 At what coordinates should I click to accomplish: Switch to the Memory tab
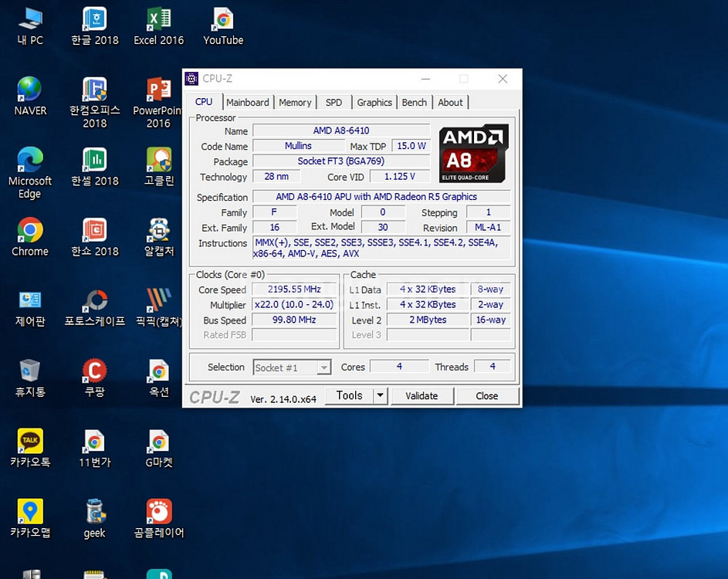(295, 103)
